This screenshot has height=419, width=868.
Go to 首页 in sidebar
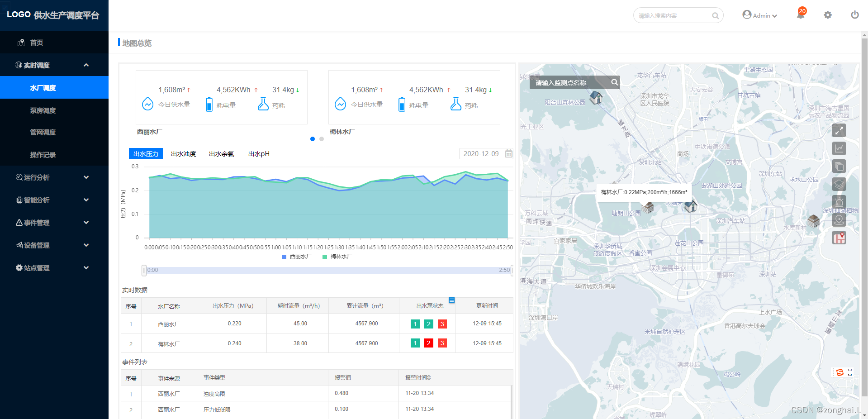(54, 43)
